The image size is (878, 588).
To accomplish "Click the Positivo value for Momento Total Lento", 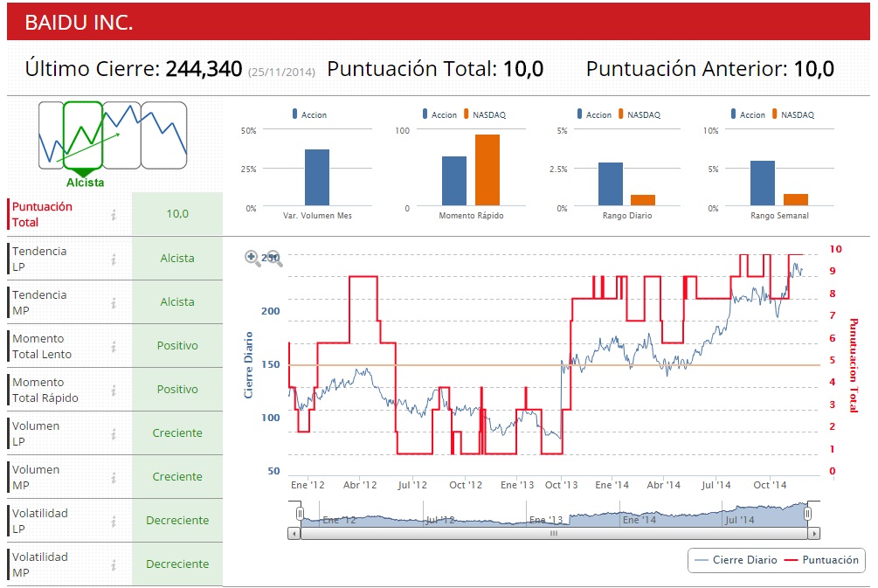I will [x=177, y=346].
